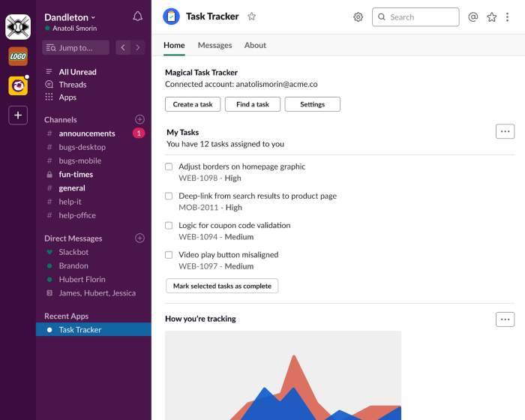Open the help-office channel
Image resolution: width=525 pixels, height=420 pixels.
point(77,215)
